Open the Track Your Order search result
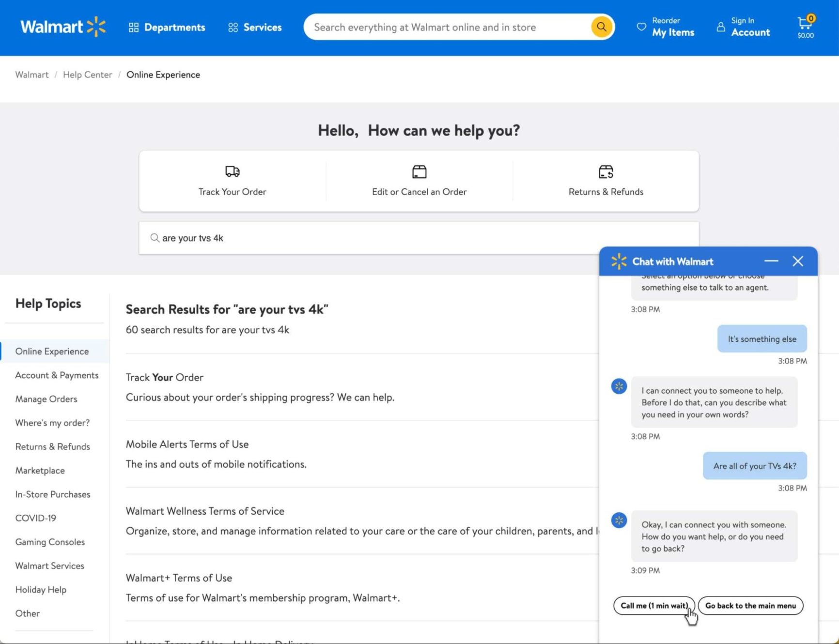839x644 pixels. click(x=164, y=377)
